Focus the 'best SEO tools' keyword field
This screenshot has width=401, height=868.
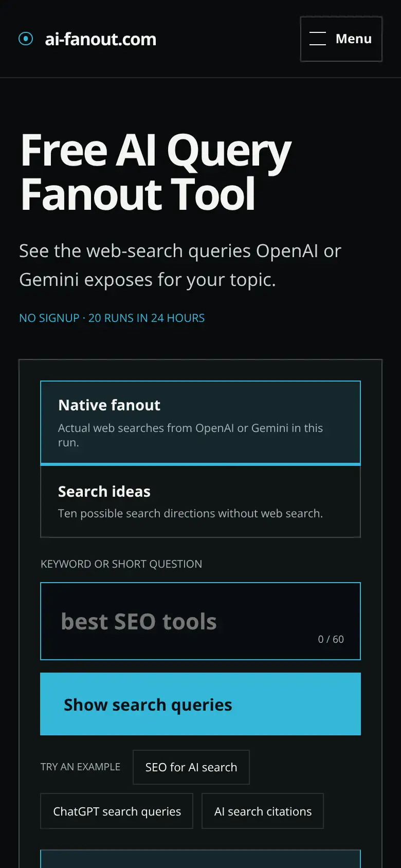200,621
